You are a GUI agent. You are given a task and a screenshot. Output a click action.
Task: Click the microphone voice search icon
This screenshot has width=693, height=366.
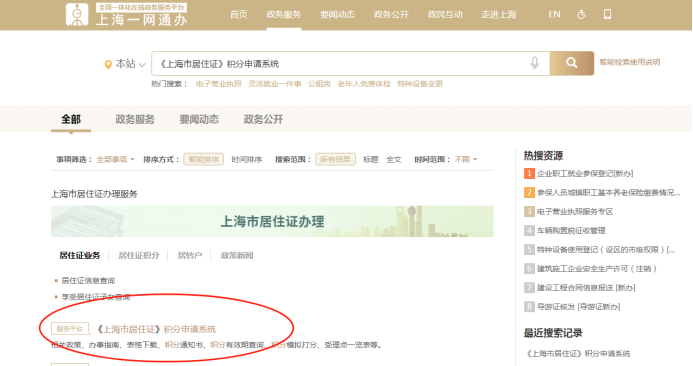click(x=535, y=63)
